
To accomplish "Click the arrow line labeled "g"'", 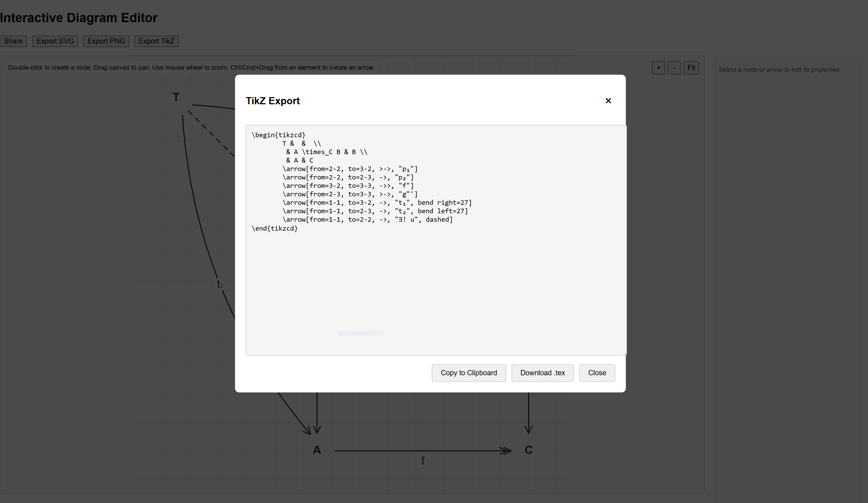I will coord(350,194).
